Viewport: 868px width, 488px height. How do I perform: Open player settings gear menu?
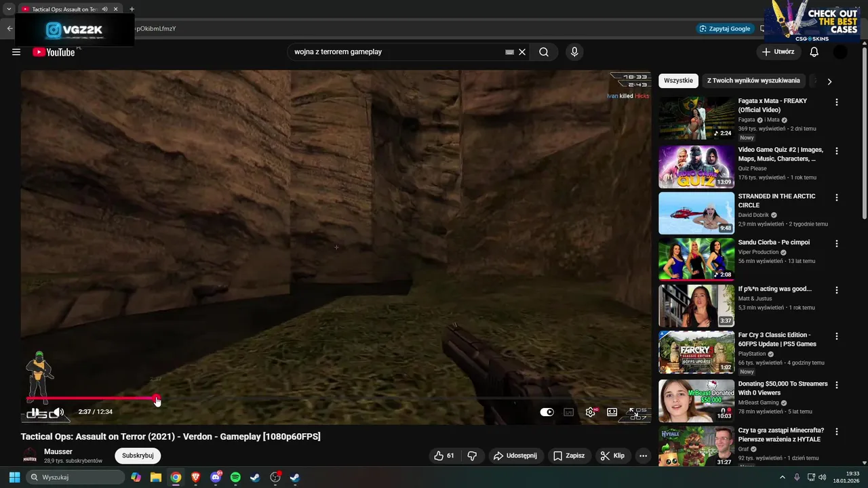point(591,412)
